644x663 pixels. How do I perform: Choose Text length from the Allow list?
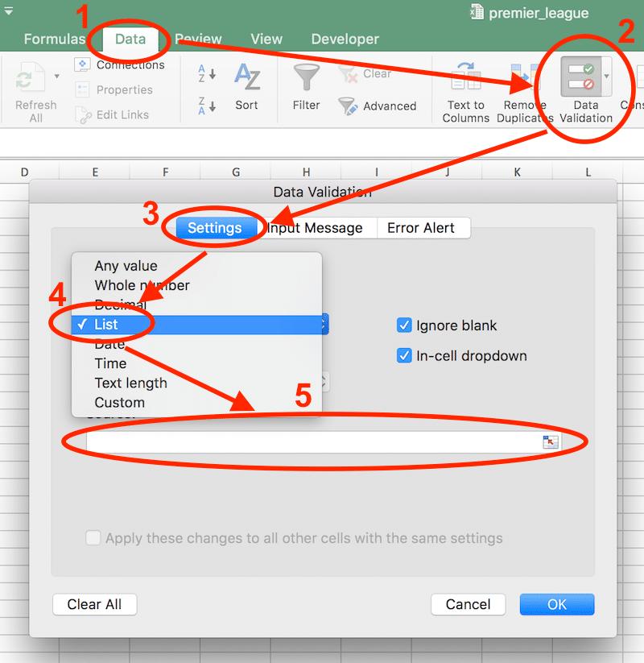[x=131, y=383]
